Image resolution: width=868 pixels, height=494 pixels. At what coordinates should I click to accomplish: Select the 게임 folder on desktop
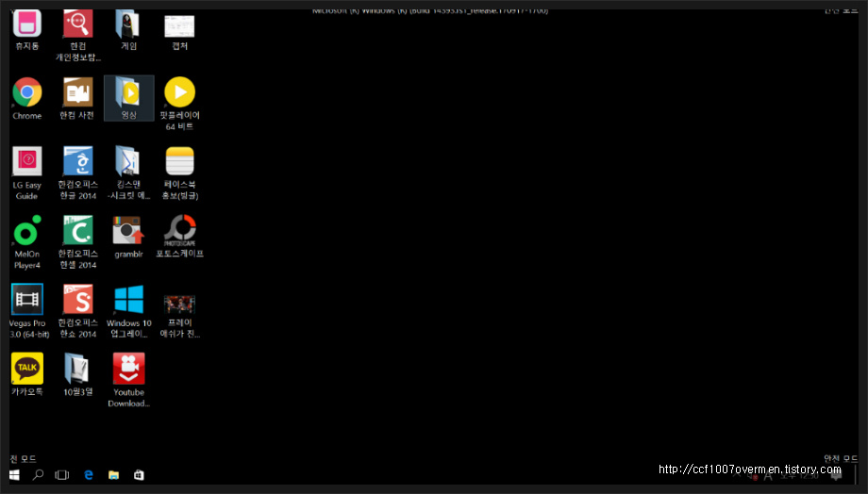click(x=128, y=24)
